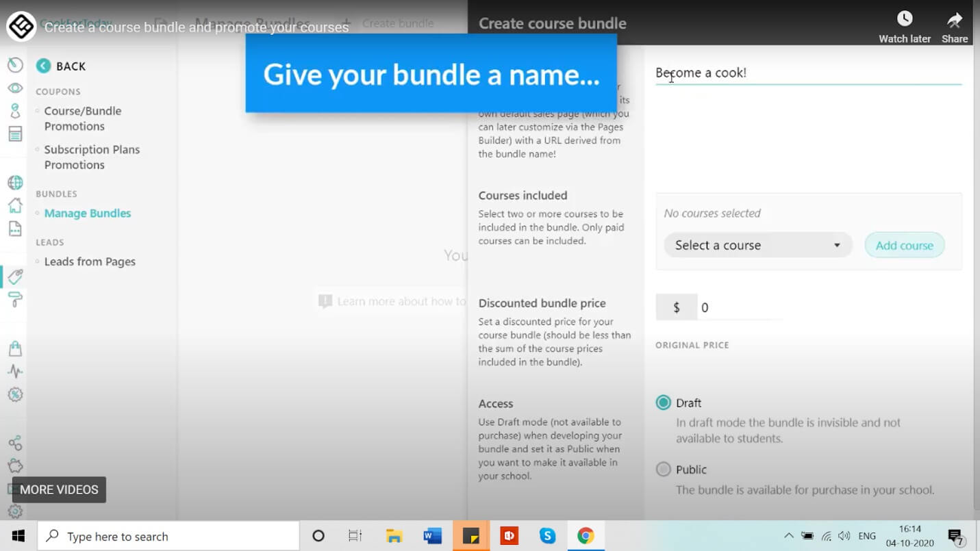Open the notification center icon
Image resolution: width=980 pixels, height=551 pixels.
[x=955, y=536]
